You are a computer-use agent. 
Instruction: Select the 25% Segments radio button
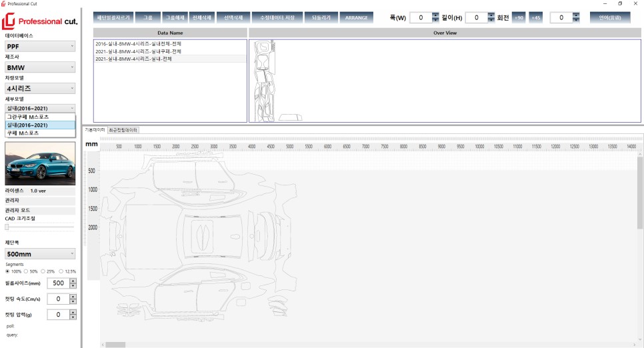(x=43, y=271)
